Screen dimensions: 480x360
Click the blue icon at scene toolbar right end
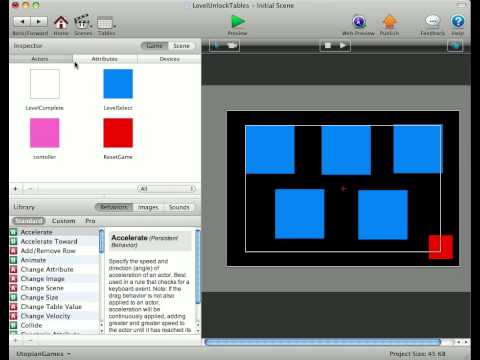455,46
